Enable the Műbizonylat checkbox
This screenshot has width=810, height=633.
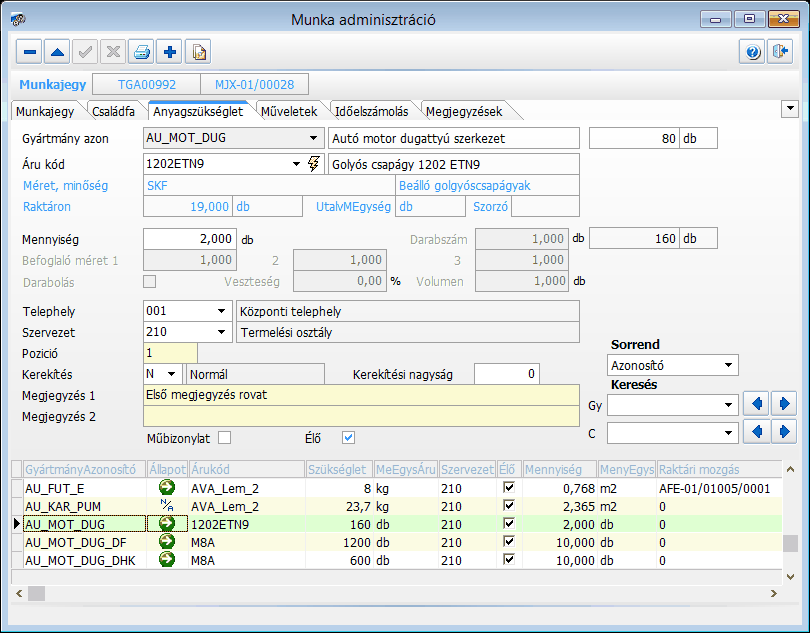[x=224, y=438]
